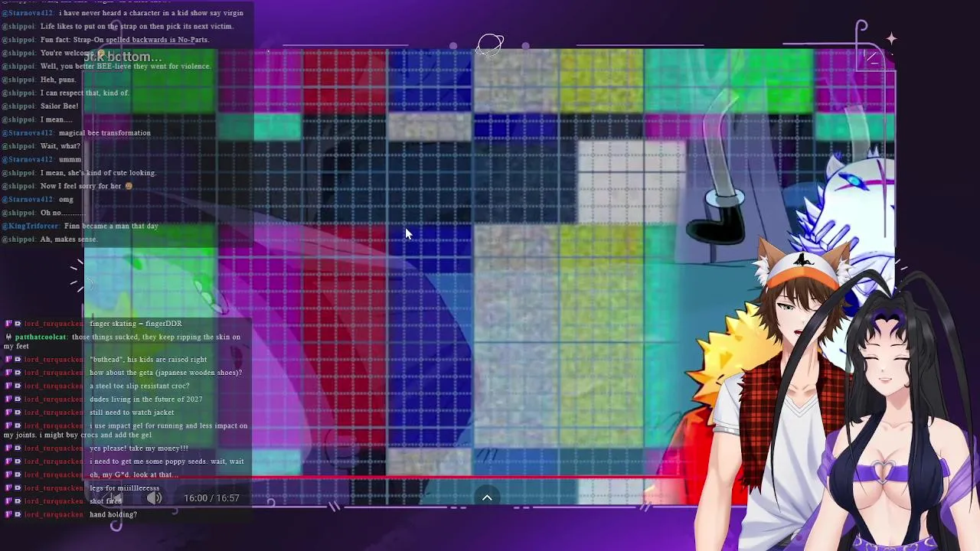The height and width of the screenshot is (551, 980).
Task: Click chat message "Oh no.........."
Action: 62,213
